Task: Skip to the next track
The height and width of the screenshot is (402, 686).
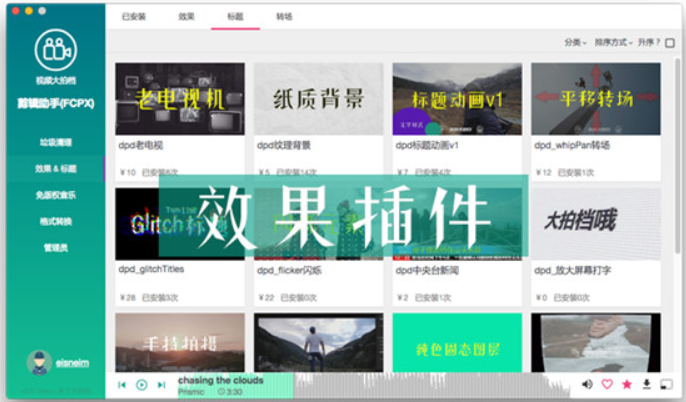Action: point(161,384)
